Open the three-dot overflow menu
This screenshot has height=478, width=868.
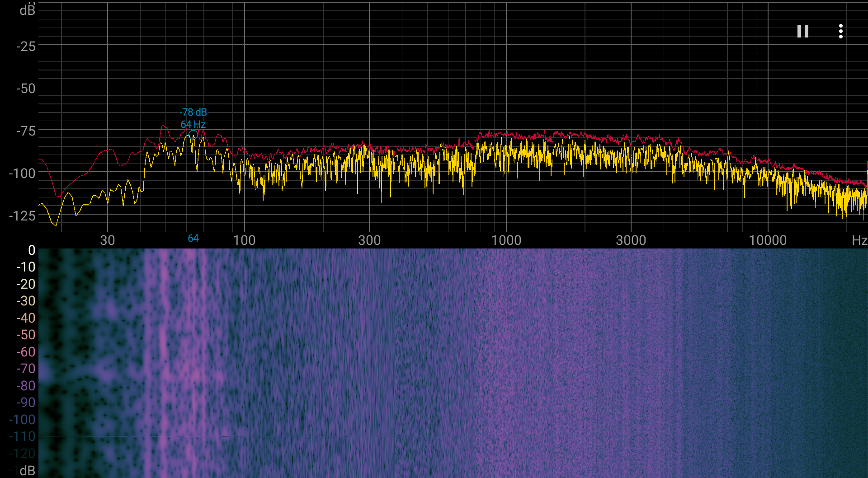840,31
